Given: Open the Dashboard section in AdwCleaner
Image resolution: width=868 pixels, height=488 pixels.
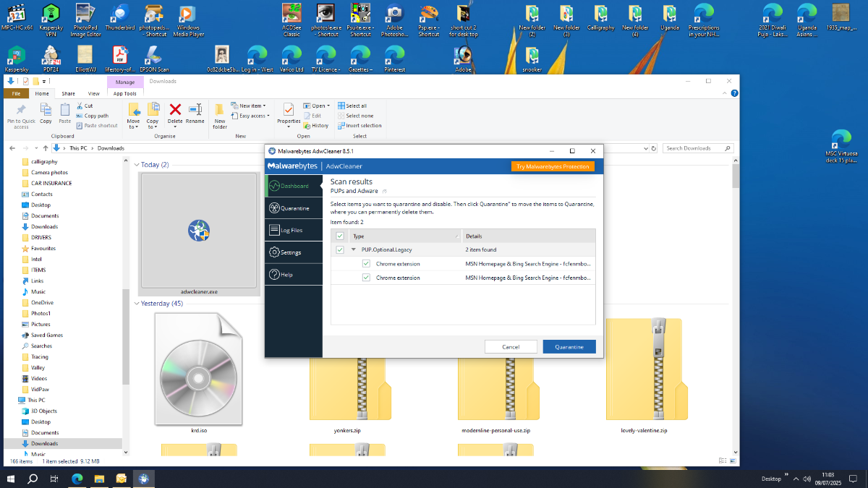Looking at the screenshot, I should [294, 186].
